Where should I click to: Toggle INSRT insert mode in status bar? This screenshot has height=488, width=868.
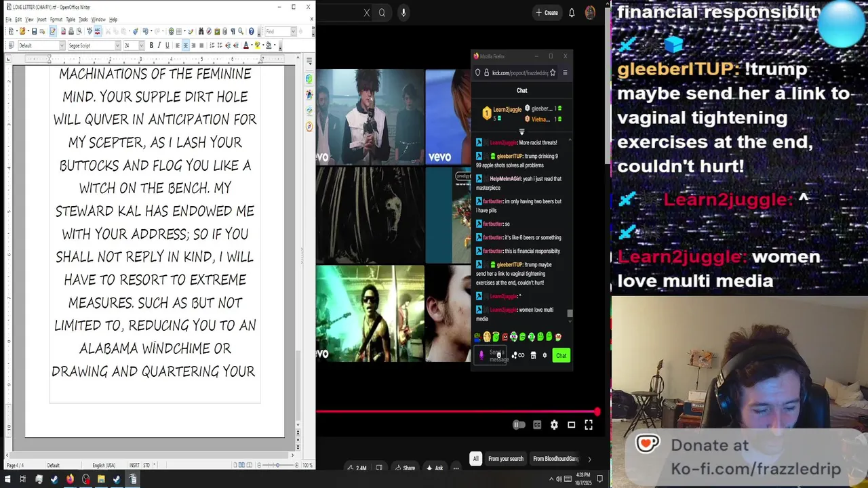(134, 466)
